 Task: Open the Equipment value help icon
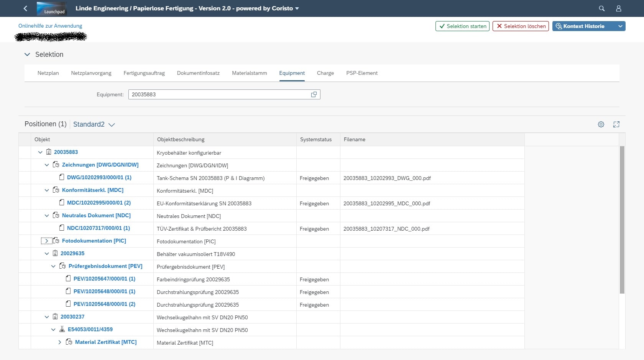(x=314, y=94)
